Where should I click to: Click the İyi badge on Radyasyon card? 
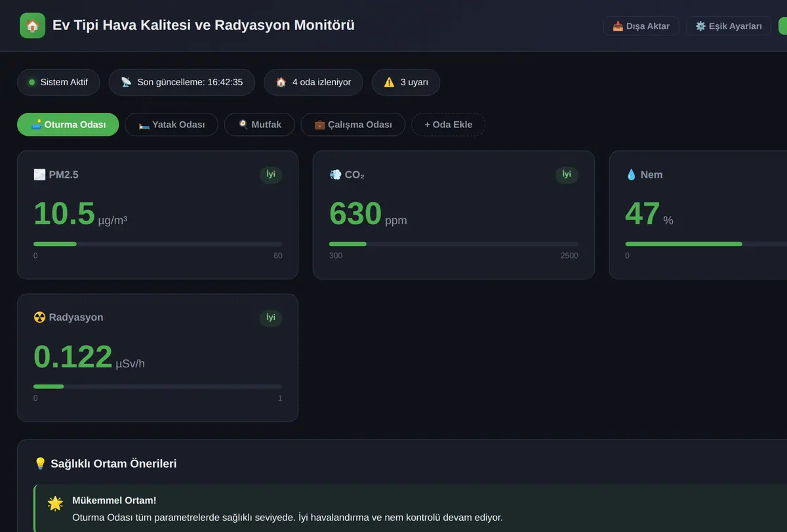(x=271, y=317)
